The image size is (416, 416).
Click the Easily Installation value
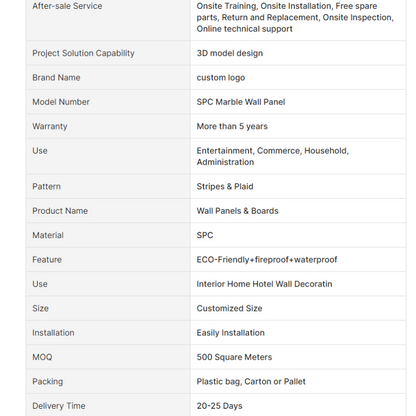[x=231, y=333]
